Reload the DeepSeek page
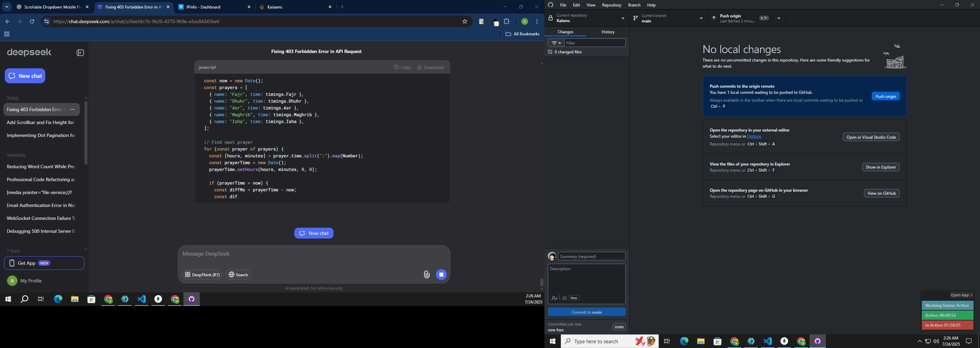 32,22
